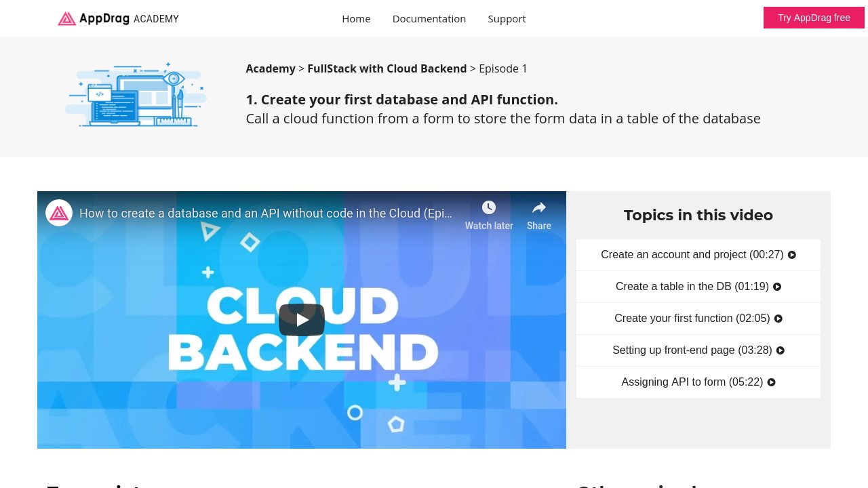
Task: Open the 'FullStack with Cloud Backend' breadcrumb
Action: 387,68
